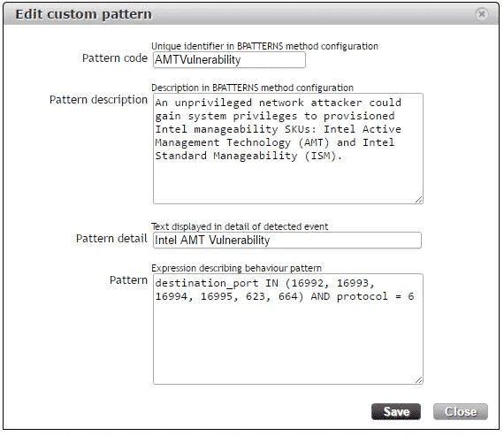Viewport: 504px width, 436px height.
Task: Click the Pattern expression box's resize handle
Action: tap(418, 380)
